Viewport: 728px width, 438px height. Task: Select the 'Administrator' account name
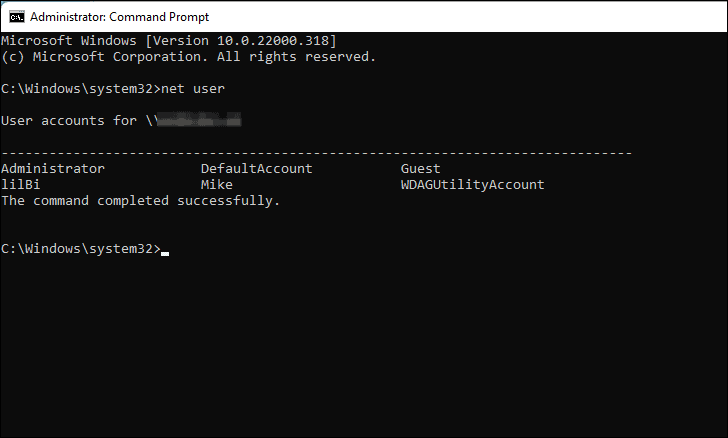point(52,169)
